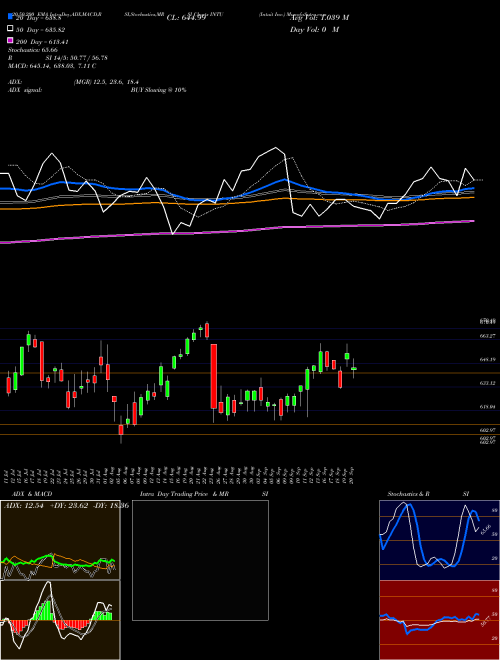Click the 'ADX & MACD' panel heading
The image size is (500, 660).
click(x=32, y=494)
